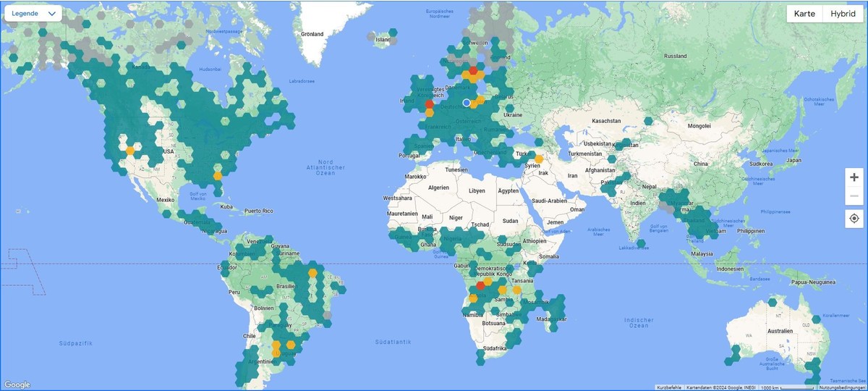Viewport: 868px width, 391px height.
Task: Click the Oman label
Action: 576,209
